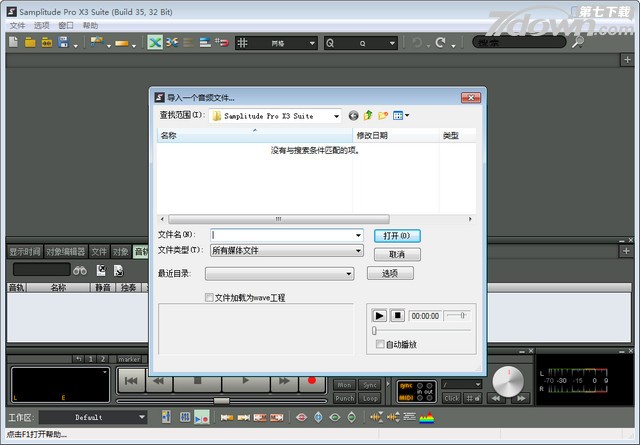The height and width of the screenshot is (445, 640).
Task: Open the '最近目录' recent directory dropdown
Action: [x=349, y=274]
